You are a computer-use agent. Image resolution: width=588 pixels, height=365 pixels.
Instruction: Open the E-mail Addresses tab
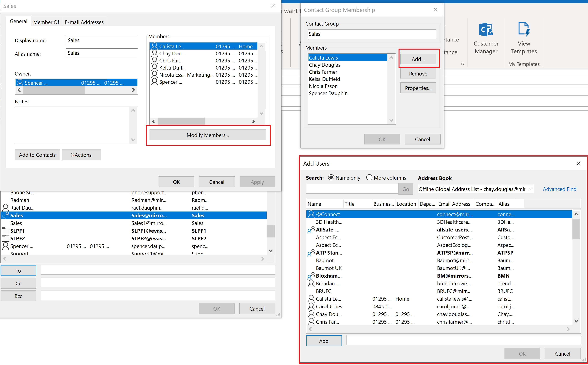click(84, 22)
